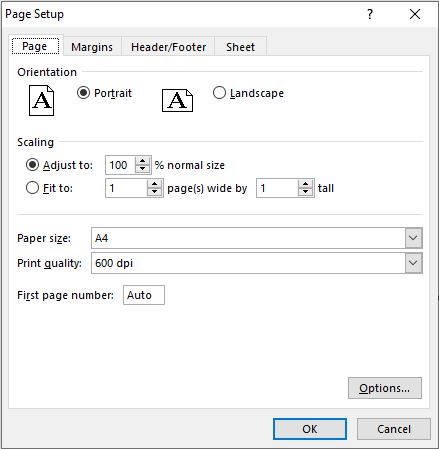Increase Adjust to percentage with up arrow

[x=143, y=161]
